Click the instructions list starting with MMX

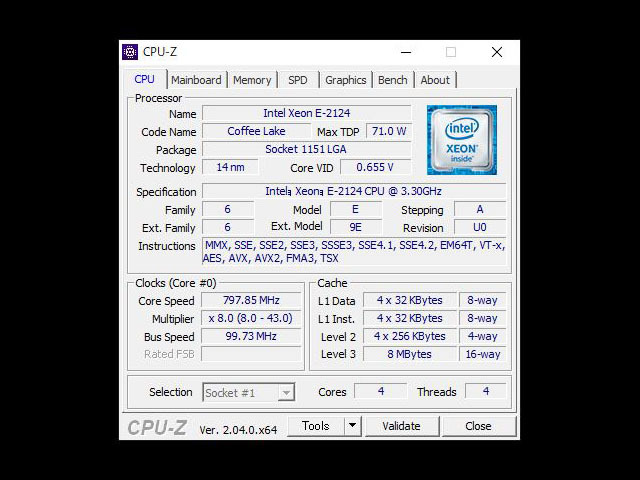pyautogui.click(x=354, y=251)
